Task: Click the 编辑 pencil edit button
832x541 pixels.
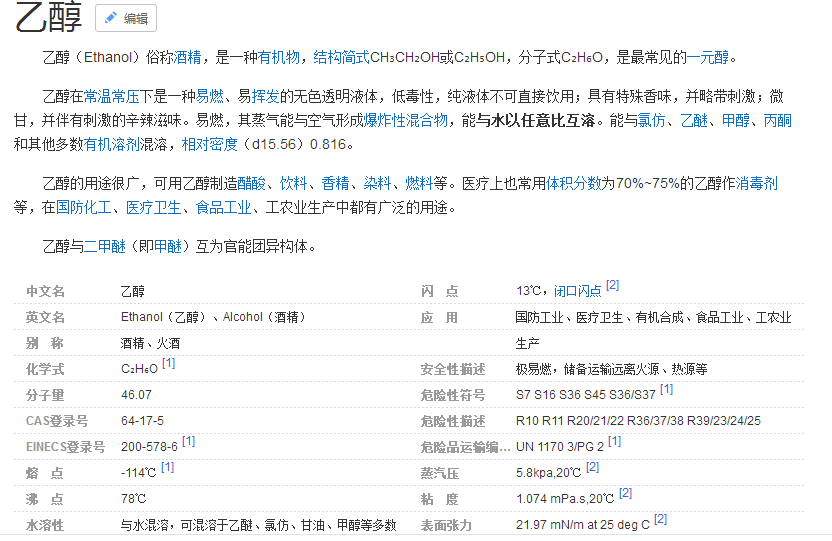Action: [x=125, y=18]
